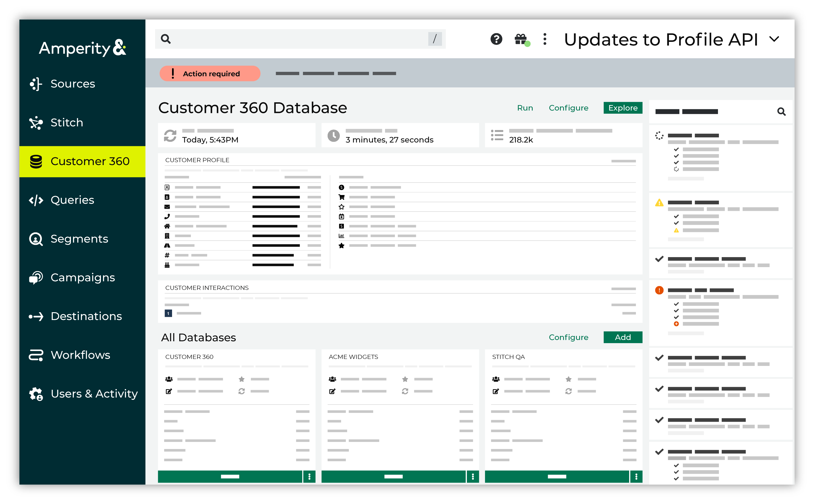Click the birthday cake icon in profile
Screen dimensions: 814x504
coord(167,265)
